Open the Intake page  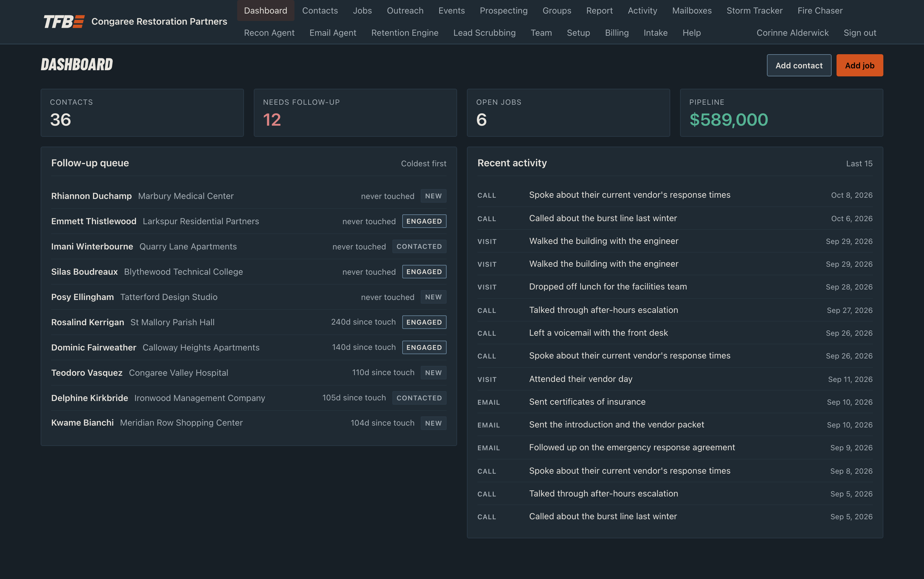point(655,33)
